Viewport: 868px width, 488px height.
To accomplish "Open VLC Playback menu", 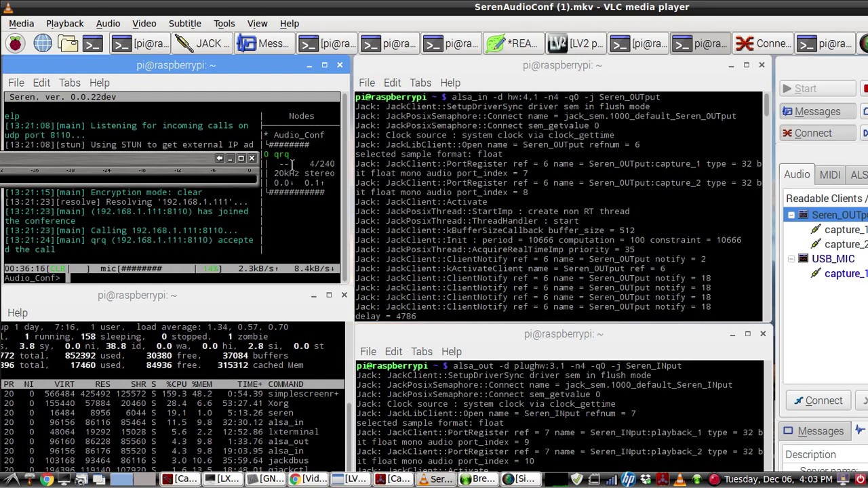I will click(64, 23).
